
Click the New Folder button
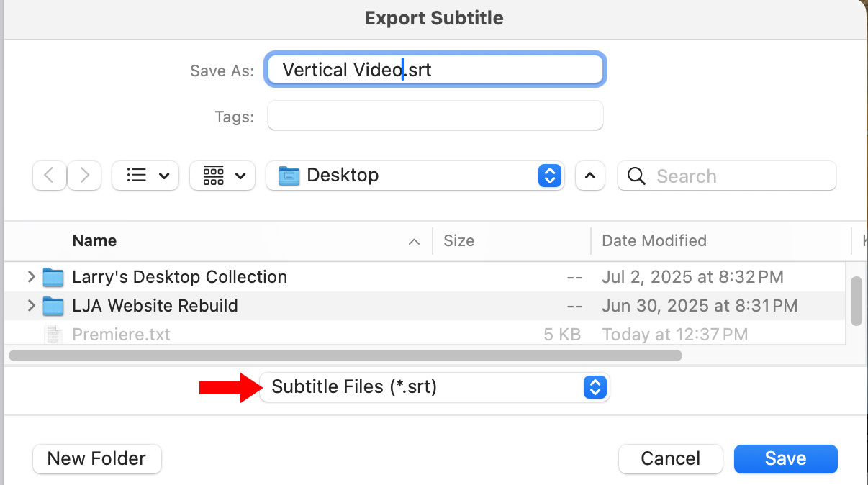(97, 458)
